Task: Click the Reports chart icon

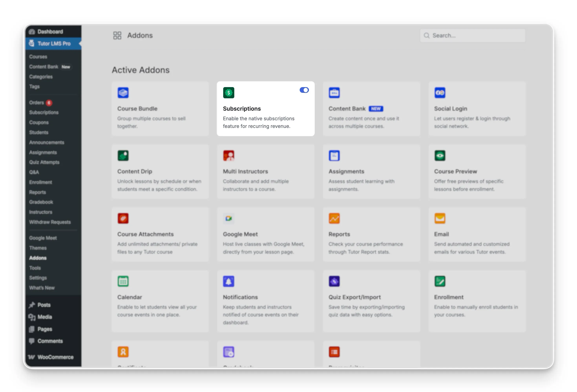Action: click(334, 218)
